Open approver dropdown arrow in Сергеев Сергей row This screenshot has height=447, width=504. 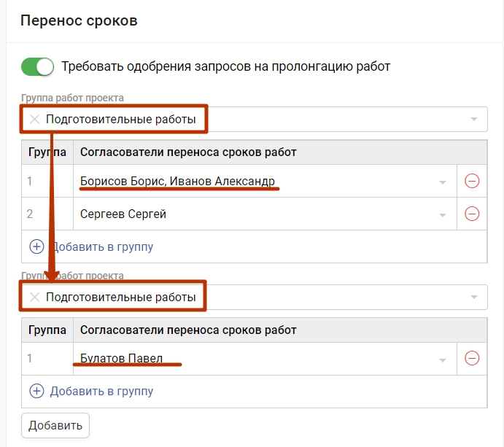click(x=442, y=214)
